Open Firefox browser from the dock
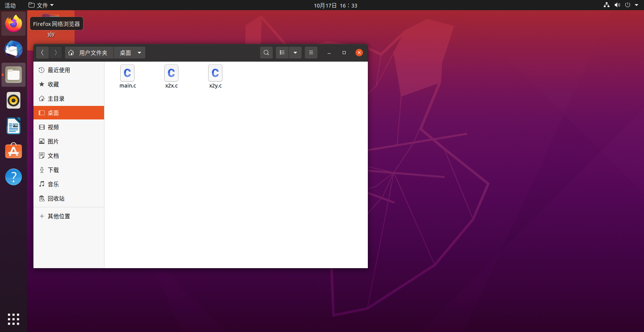 coord(14,24)
